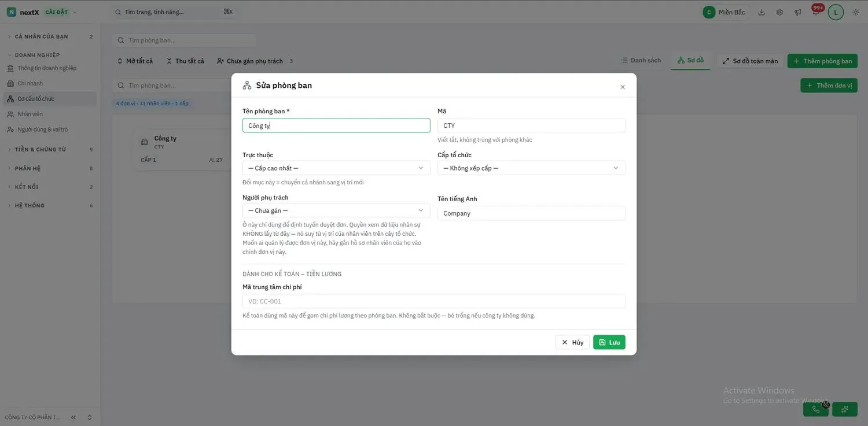The width and height of the screenshot is (868, 426).
Task: Switch to the Danh sách tab
Action: point(641,60)
